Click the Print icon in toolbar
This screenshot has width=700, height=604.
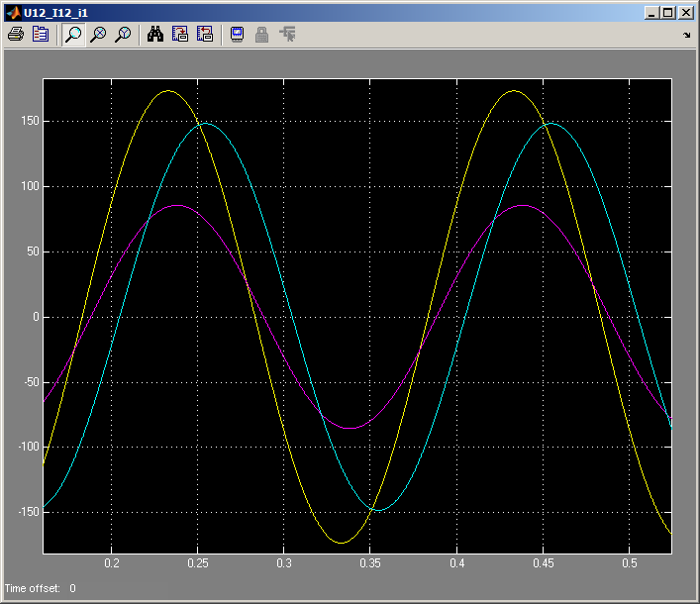pyautogui.click(x=15, y=34)
